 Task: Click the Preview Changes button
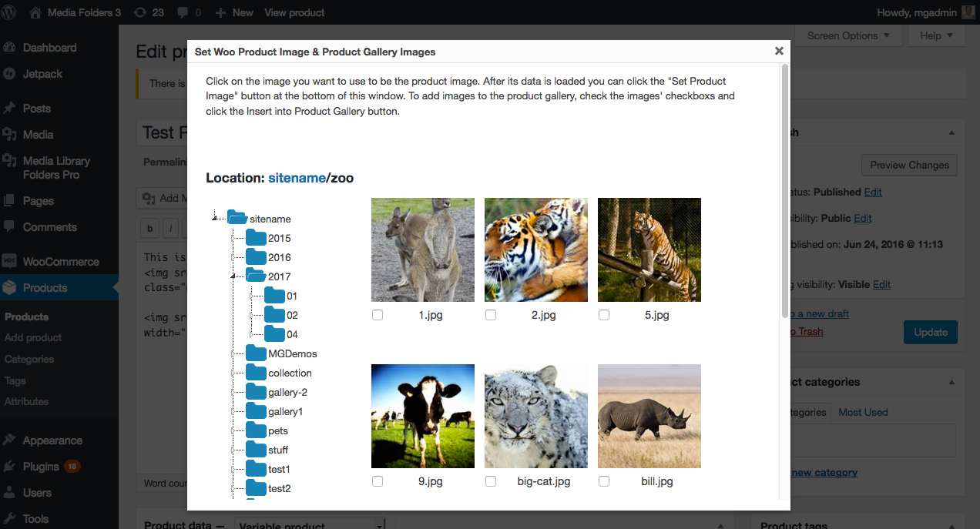pos(909,165)
